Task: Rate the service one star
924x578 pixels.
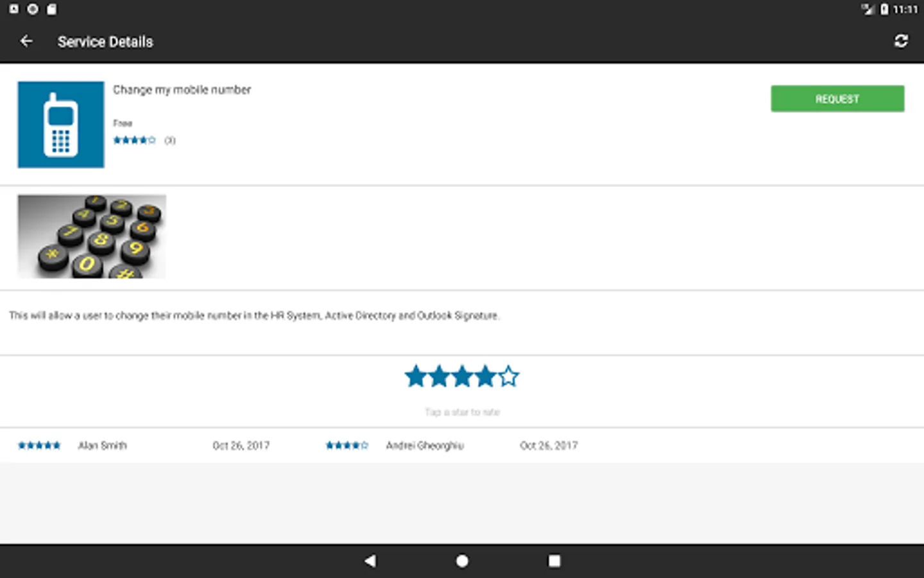Action: 416,377
